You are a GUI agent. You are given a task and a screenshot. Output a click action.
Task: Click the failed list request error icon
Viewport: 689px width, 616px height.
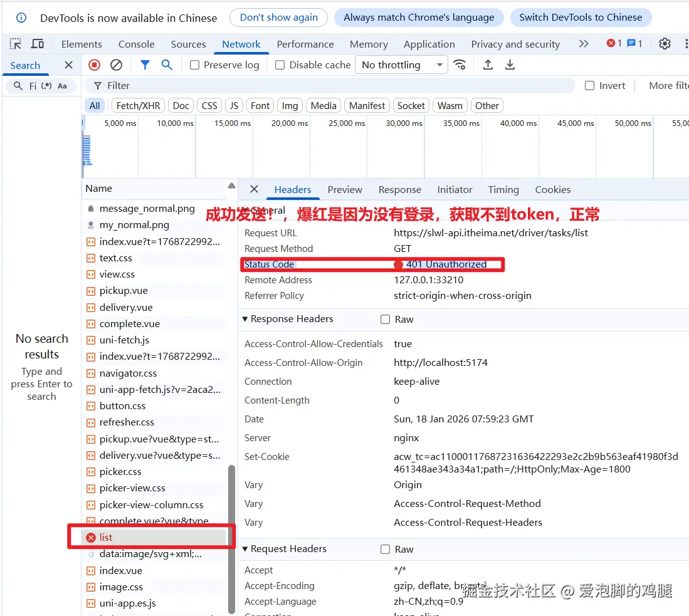tap(91, 538)
